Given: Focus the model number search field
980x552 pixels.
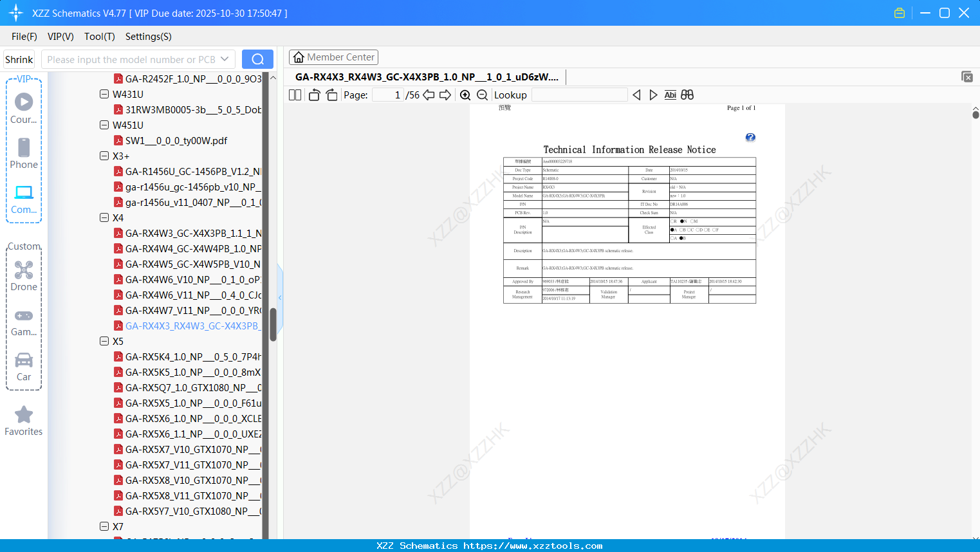Looking at the screenshot, I should tap(131, 59).
